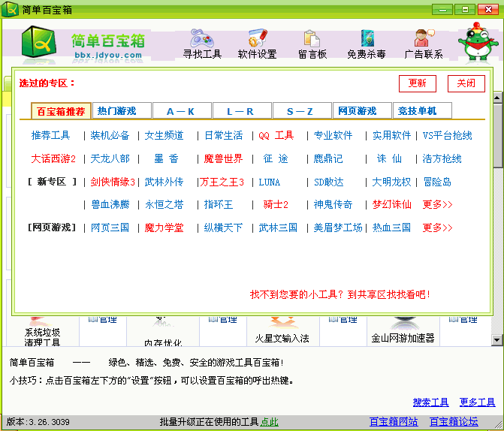Select 冒险岛 zone
504x431 pixels.
point(437,182)
